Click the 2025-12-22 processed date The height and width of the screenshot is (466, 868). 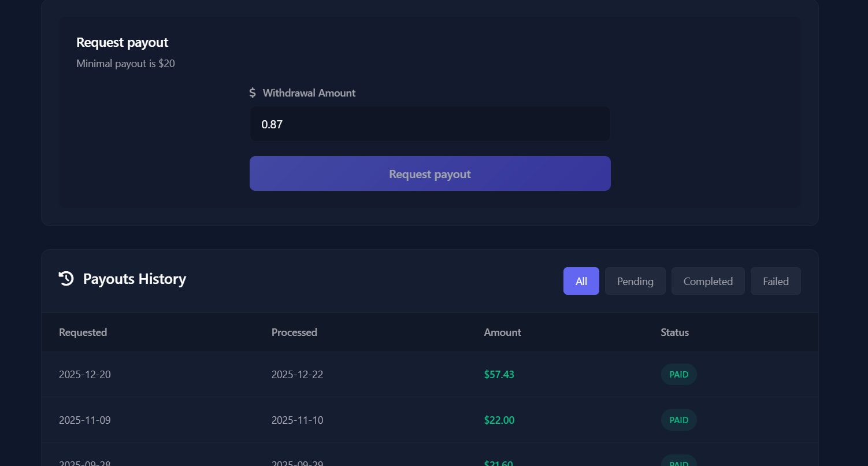pos(297,375)
